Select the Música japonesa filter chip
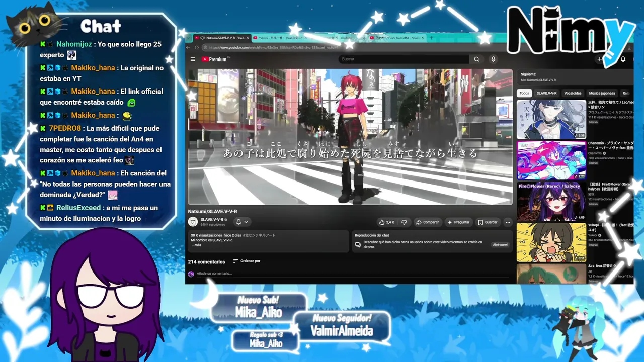Viewport: 644px width, 362px height. pyautogui.click(x=602, y=93)
